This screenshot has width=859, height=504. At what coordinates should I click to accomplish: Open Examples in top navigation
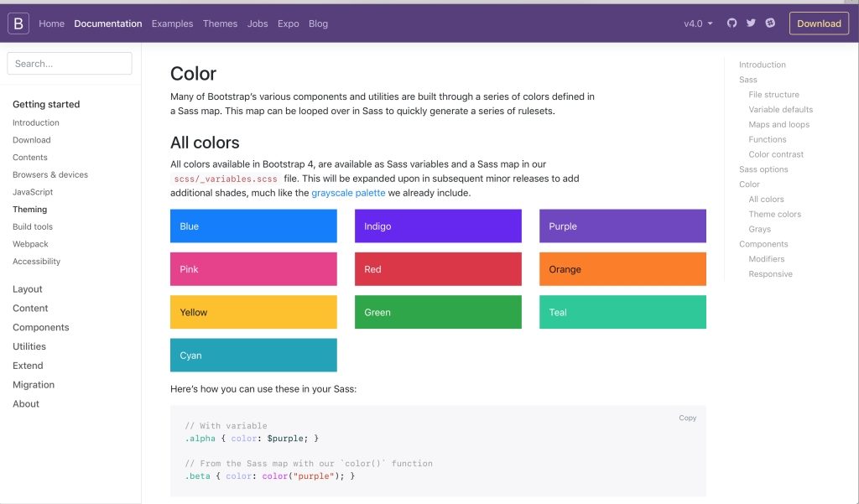(172, 23)
